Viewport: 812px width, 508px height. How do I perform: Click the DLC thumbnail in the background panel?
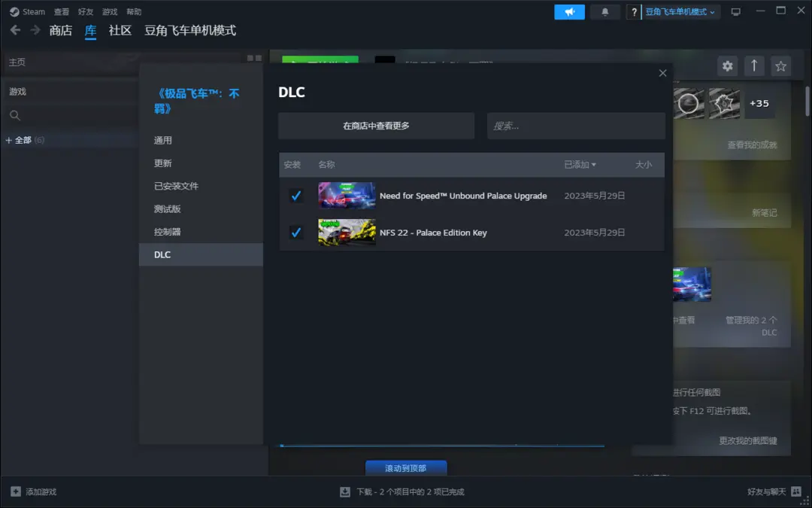692,284
